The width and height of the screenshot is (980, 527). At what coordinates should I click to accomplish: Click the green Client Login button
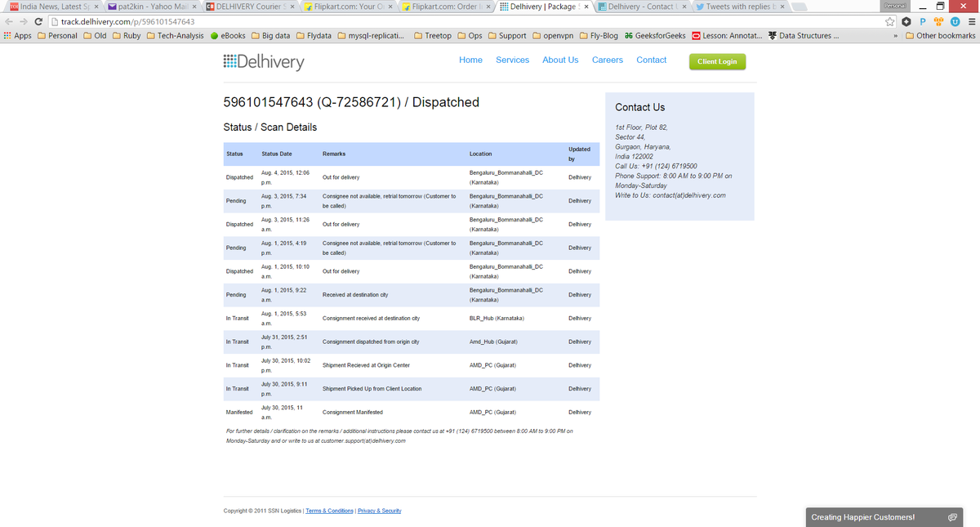point(717,61)
